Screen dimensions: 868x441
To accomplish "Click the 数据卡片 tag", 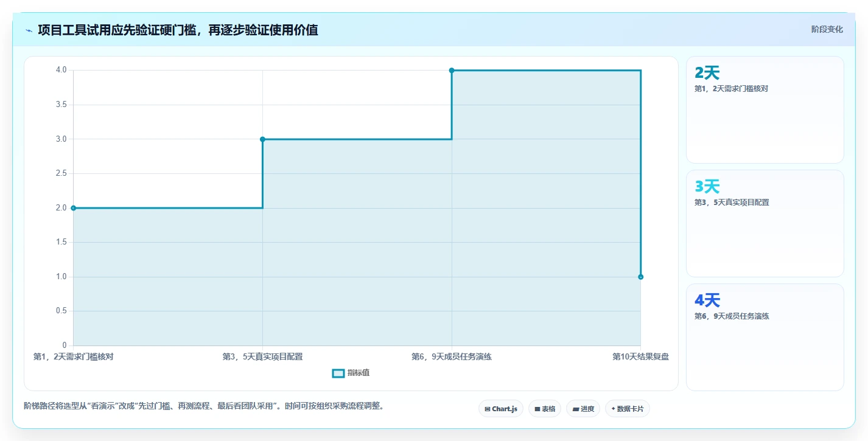I will pyautogui.click(x=628, y=409).
